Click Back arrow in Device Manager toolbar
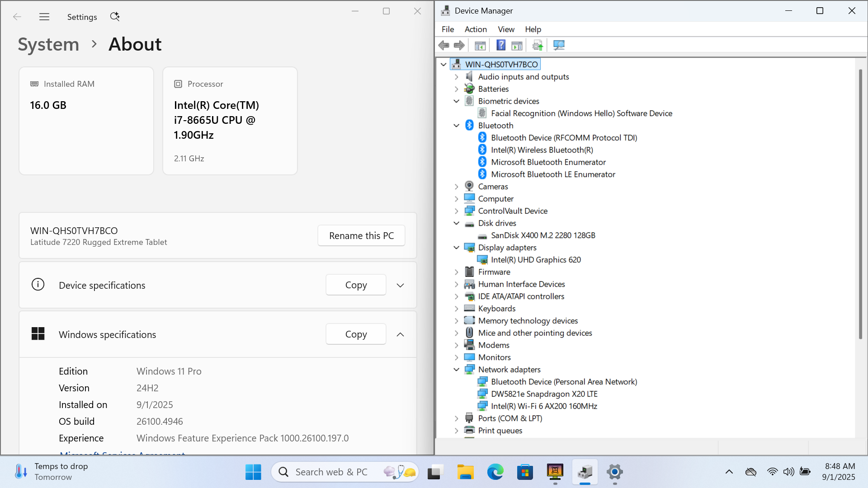868x488 pixels. 443,45
